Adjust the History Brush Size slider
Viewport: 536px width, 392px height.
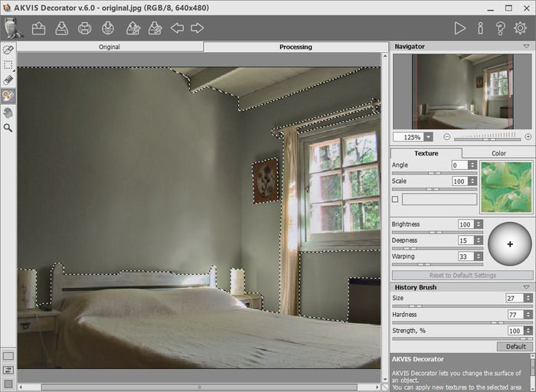tap(462, 306)
